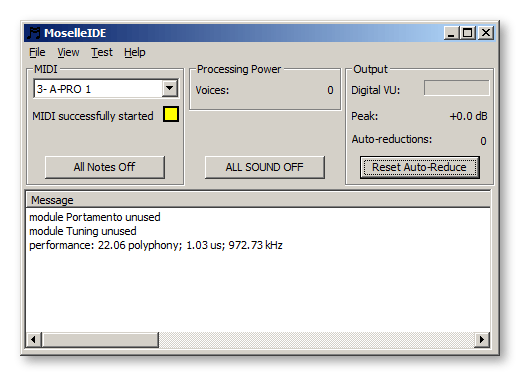Click the yellow MIDI status indicator
520x376 pixels.
click(x=171, y=114)
